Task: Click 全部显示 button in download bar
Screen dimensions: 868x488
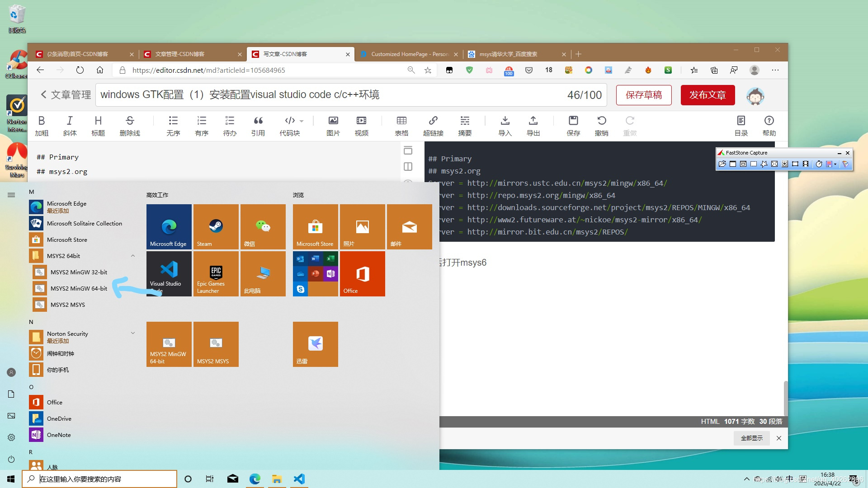Action: (751, 438)
